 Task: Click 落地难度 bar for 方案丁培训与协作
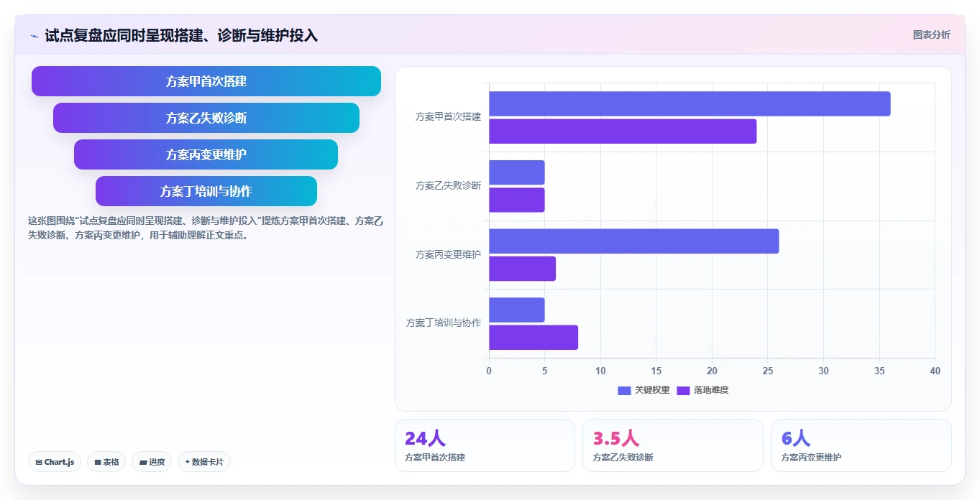tap(533, 338)
